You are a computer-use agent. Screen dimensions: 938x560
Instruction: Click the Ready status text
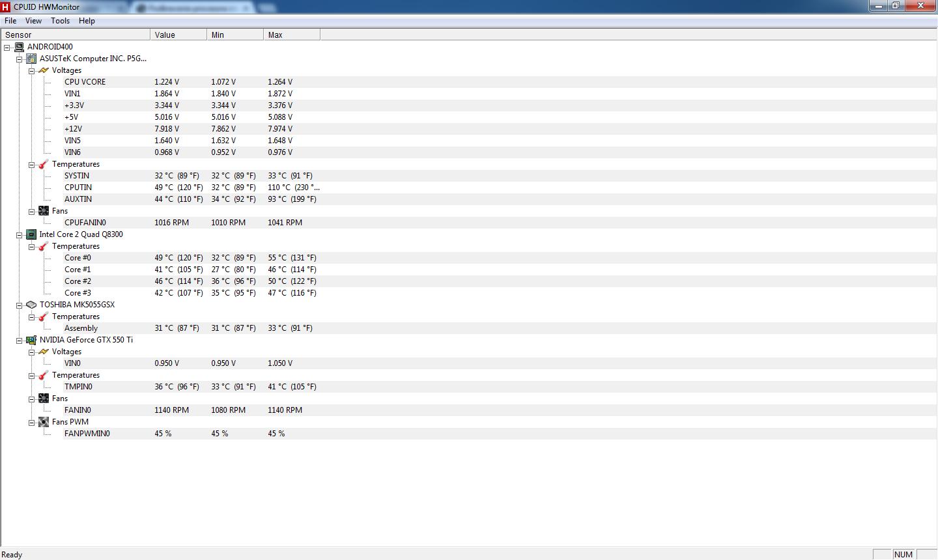12,555
